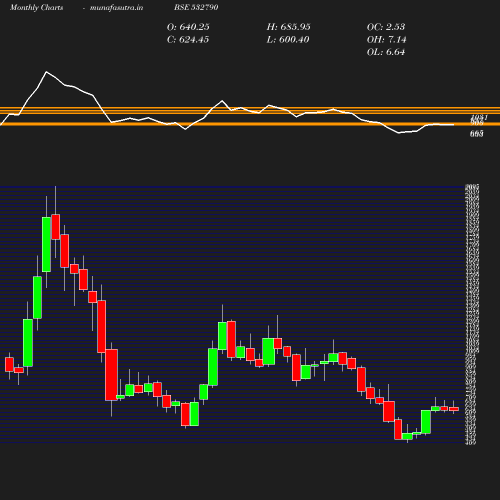Click the low price "L: 600.40"
This screenshot has height=500, width=500.
288,39
